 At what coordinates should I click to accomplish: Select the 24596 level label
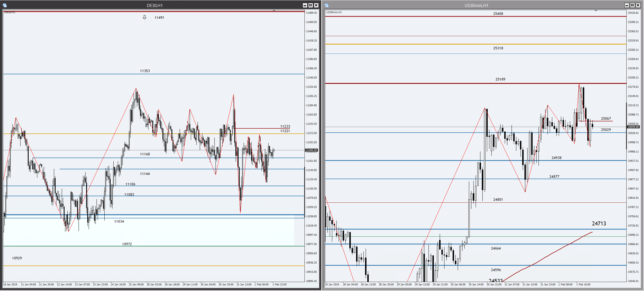tap(496, 270)
